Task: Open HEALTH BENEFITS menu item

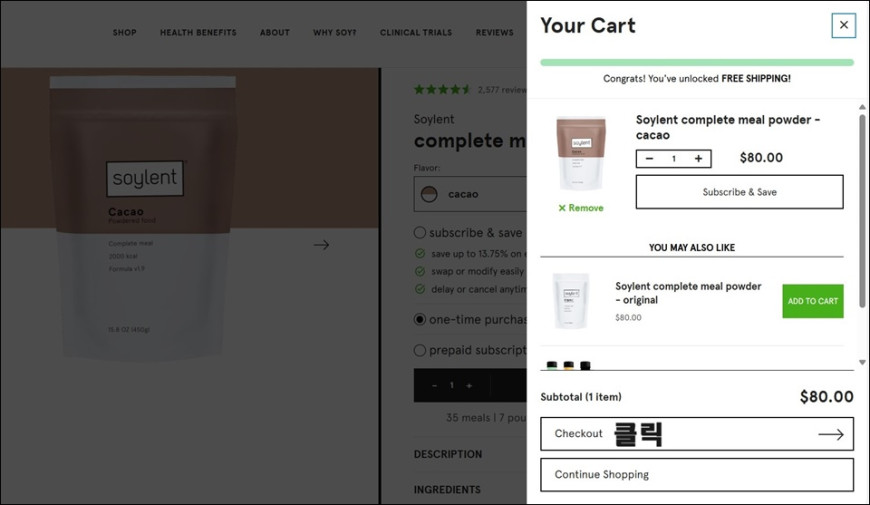Action: pos(198,32)
